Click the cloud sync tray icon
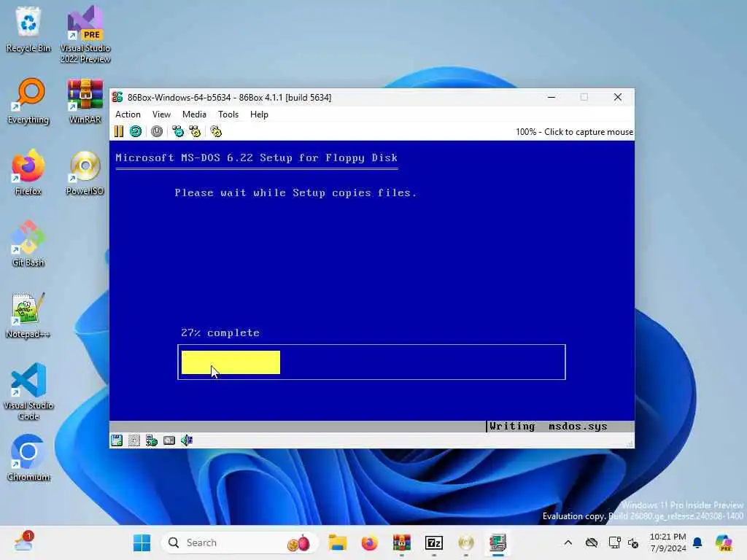The height and width of the screenshot is (560, 747). [x=591, y=542]
